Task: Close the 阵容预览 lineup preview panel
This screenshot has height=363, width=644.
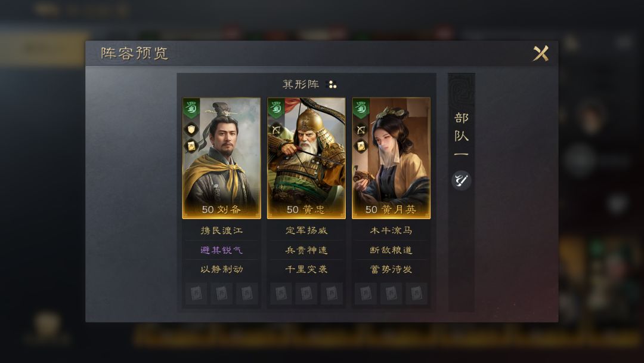Action: coord(540,54)
